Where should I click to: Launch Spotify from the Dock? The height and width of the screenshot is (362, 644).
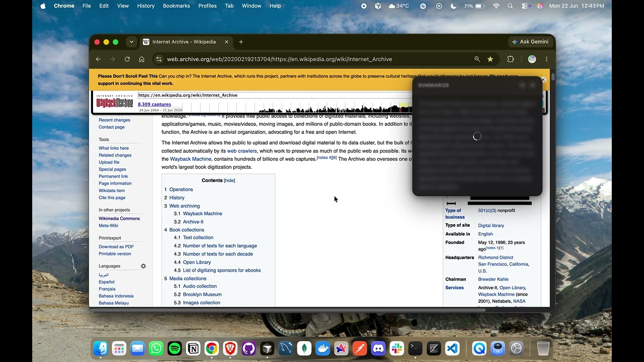[175, 348]
